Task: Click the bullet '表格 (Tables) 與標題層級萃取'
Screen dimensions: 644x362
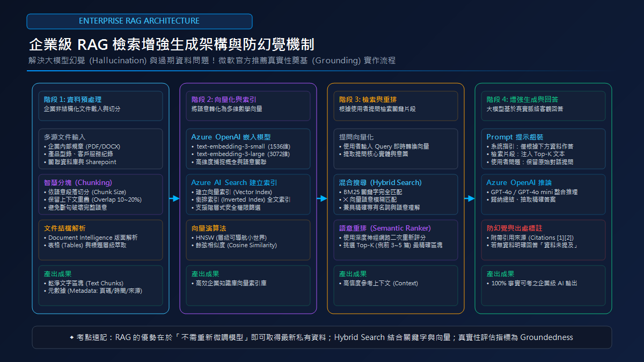Action: pyautogui.click(x=88, y=245)
